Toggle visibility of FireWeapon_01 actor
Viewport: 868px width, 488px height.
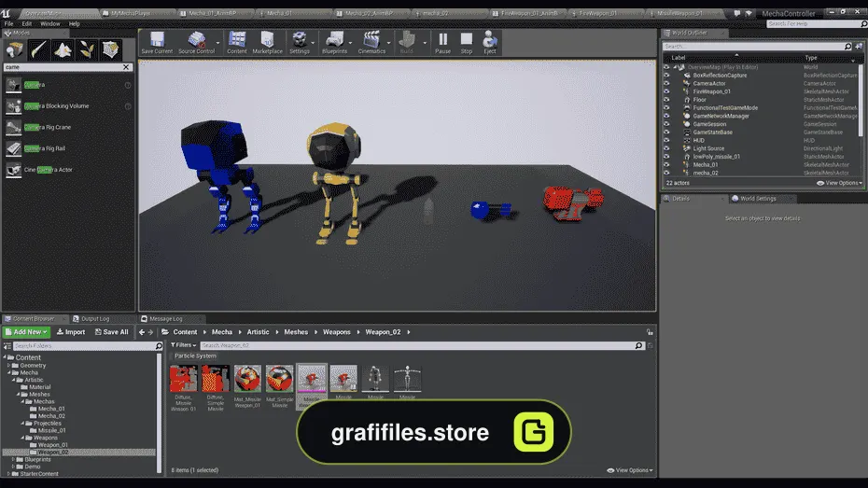[x=666, y=91]
